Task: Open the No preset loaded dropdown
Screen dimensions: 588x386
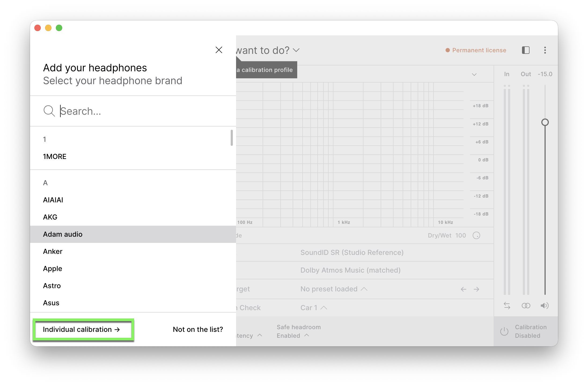Action: [x=334, y=289]
